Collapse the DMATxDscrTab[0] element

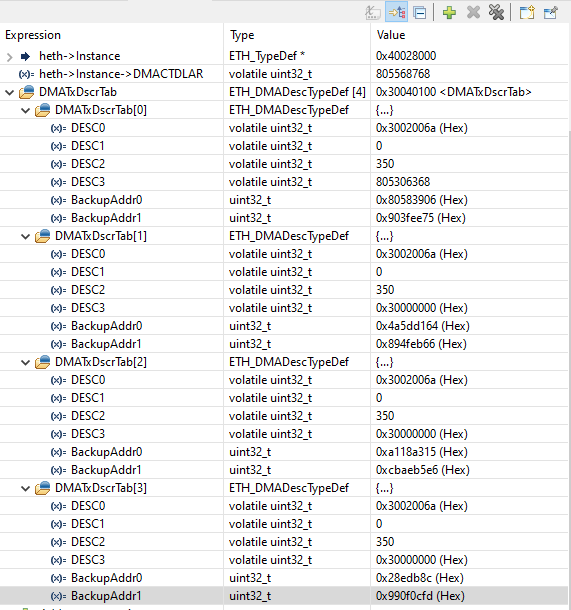[x=26, y=110]
